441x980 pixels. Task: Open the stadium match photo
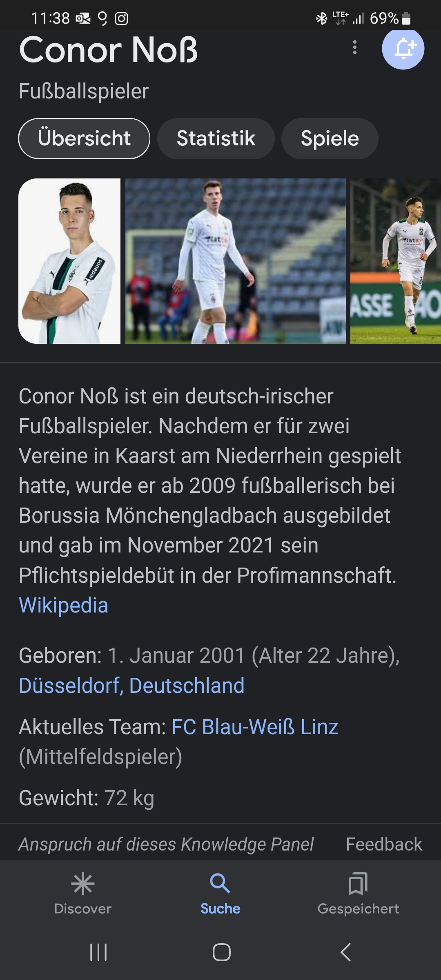(x=235, y=261)
